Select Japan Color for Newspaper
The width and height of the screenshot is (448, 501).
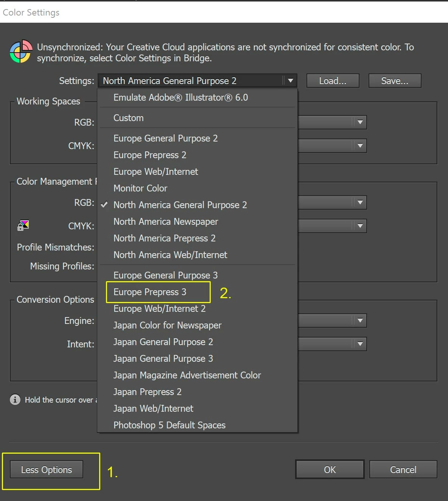(x=197, y=325)
